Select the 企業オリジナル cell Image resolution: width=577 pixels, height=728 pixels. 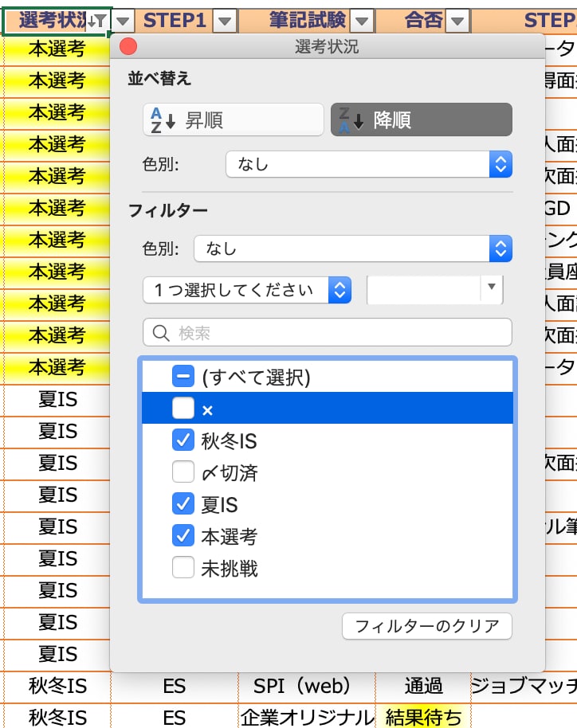pos(307,718)
